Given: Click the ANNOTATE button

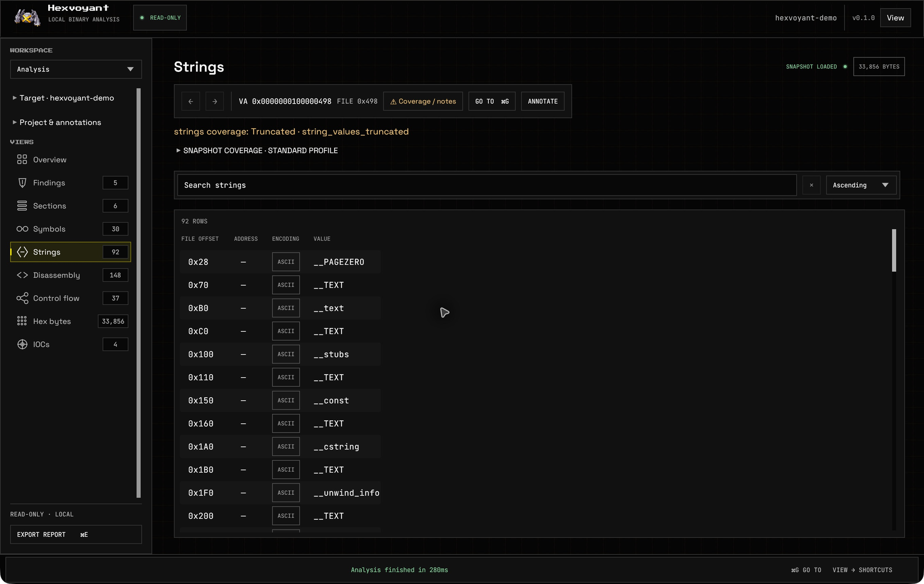Looking at the screenshot, I should pyautogui.click(x=543, y=101).
